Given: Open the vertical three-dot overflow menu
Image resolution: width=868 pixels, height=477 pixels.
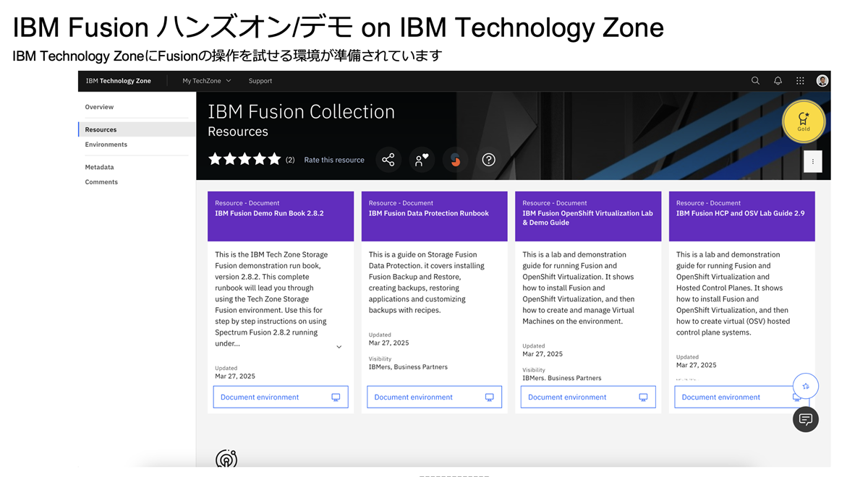Looking at the screenshot, I should tap(813, 162).
